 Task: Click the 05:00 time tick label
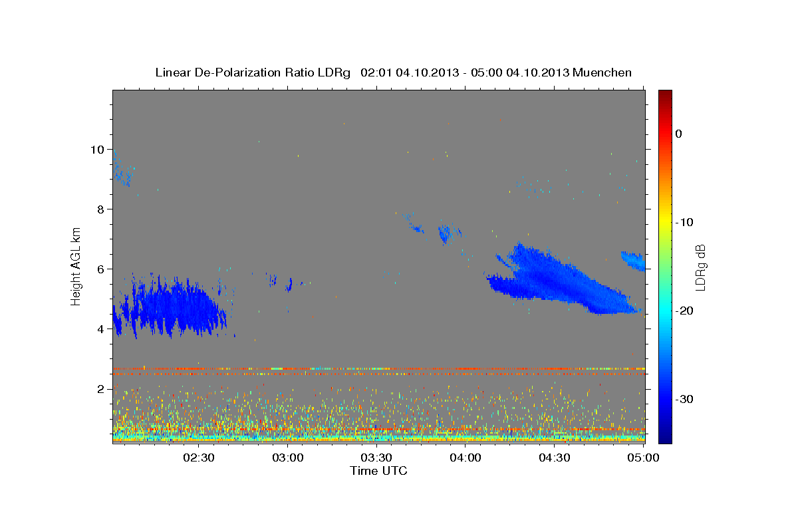642,458
